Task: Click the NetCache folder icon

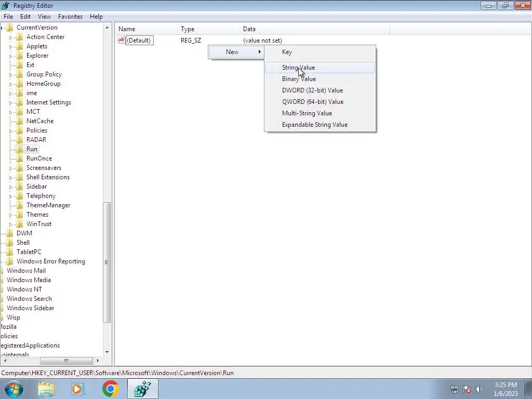Action: point(20,121)
